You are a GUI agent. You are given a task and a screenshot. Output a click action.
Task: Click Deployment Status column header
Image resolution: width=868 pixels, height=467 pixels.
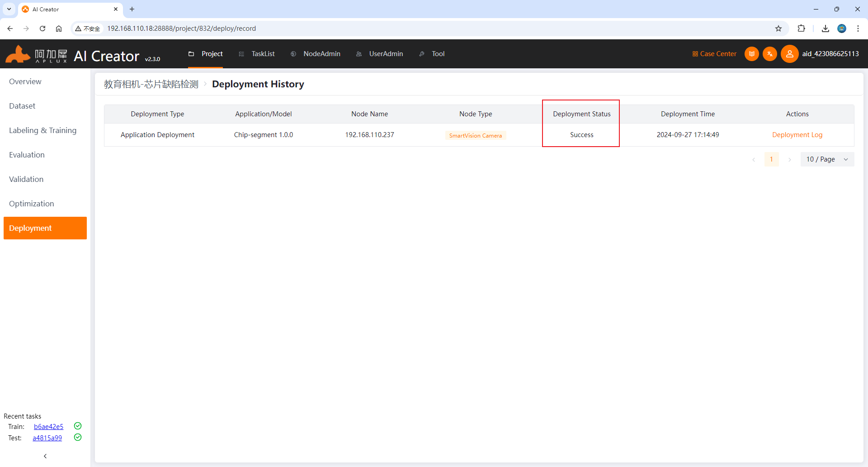coord(581,114)
